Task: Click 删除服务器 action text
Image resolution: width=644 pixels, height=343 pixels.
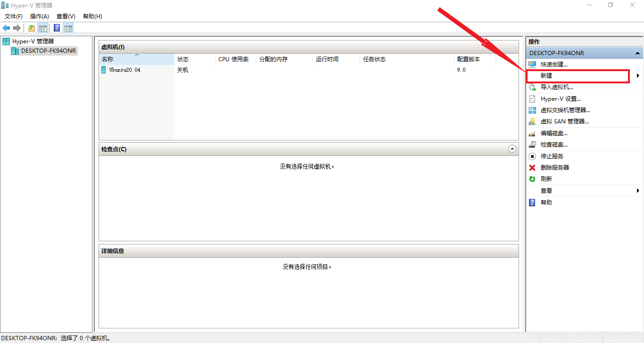Action: [555, 168]
